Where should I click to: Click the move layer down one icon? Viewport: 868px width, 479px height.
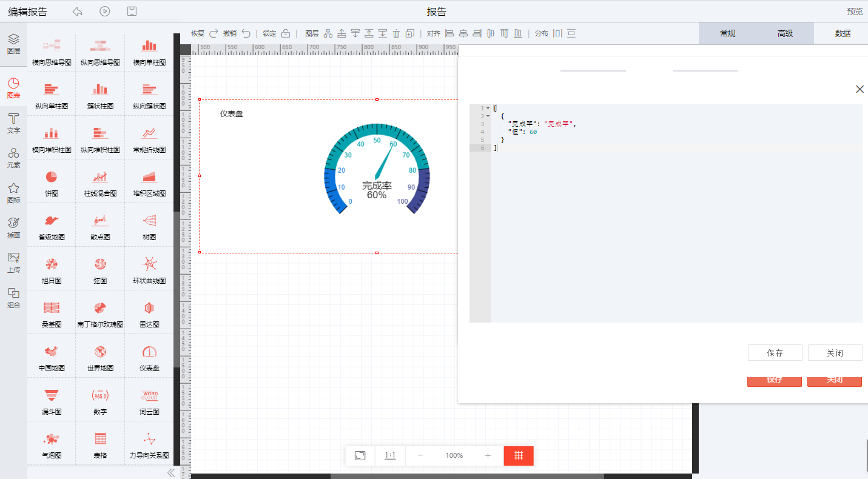point(355,33)
